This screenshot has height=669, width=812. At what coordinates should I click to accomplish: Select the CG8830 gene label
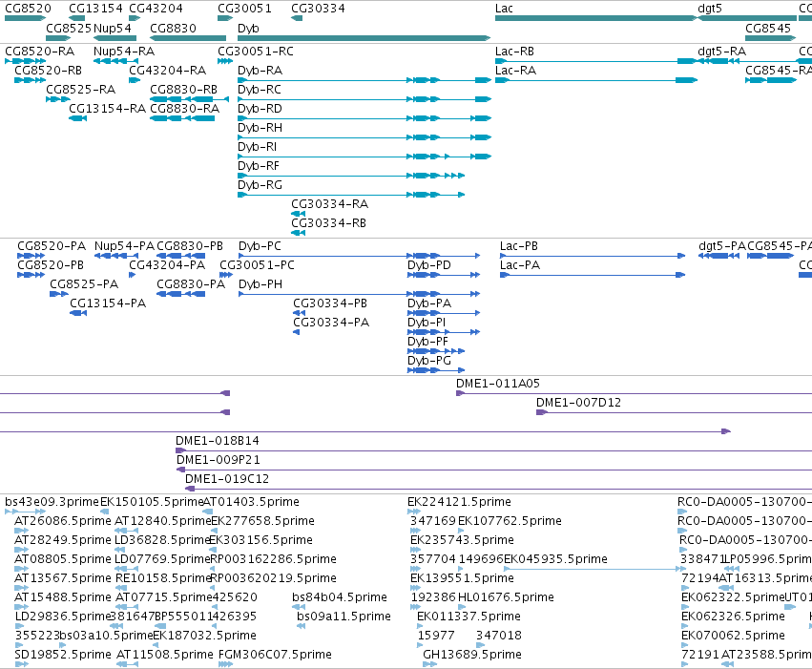coord(173,29)
